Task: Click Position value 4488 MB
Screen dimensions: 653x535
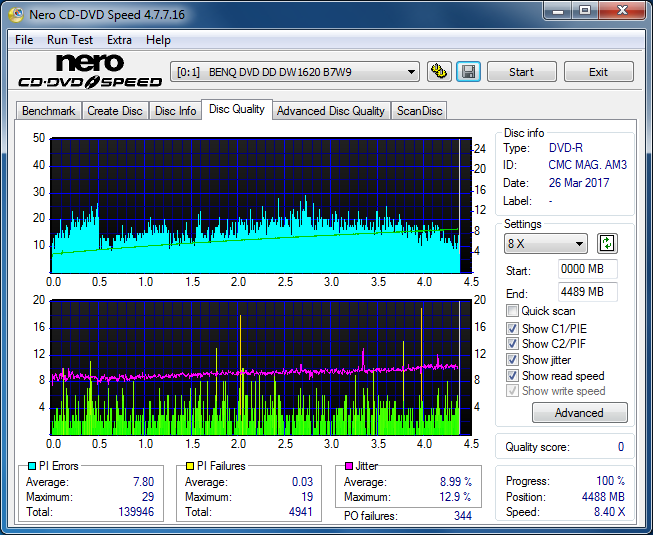Action: [x=603, y=497]
